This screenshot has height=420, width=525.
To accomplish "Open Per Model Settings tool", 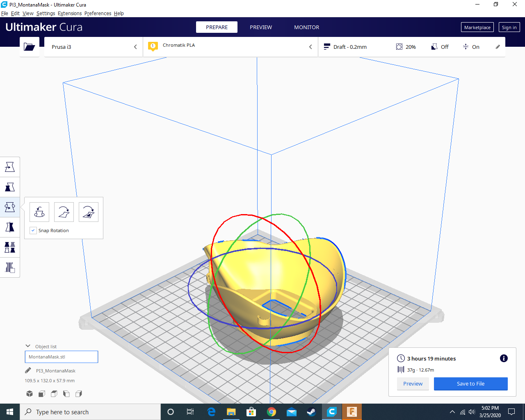I will (10, 247).
